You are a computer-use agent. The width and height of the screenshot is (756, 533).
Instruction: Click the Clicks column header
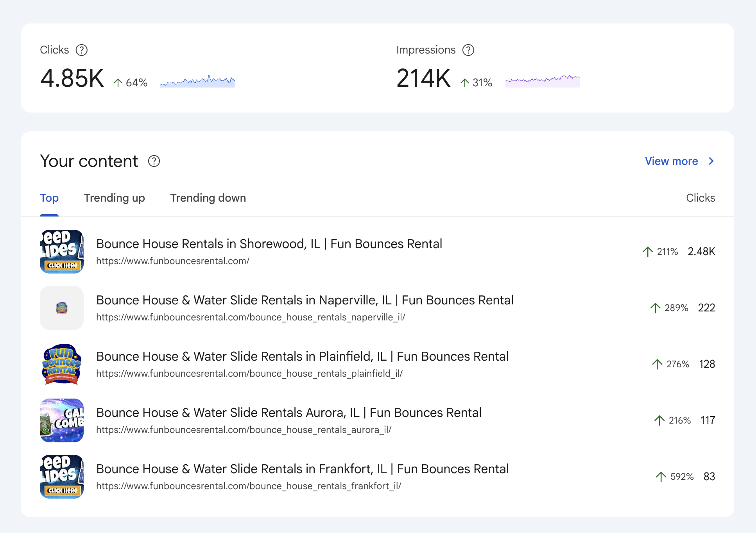(701, 198)
